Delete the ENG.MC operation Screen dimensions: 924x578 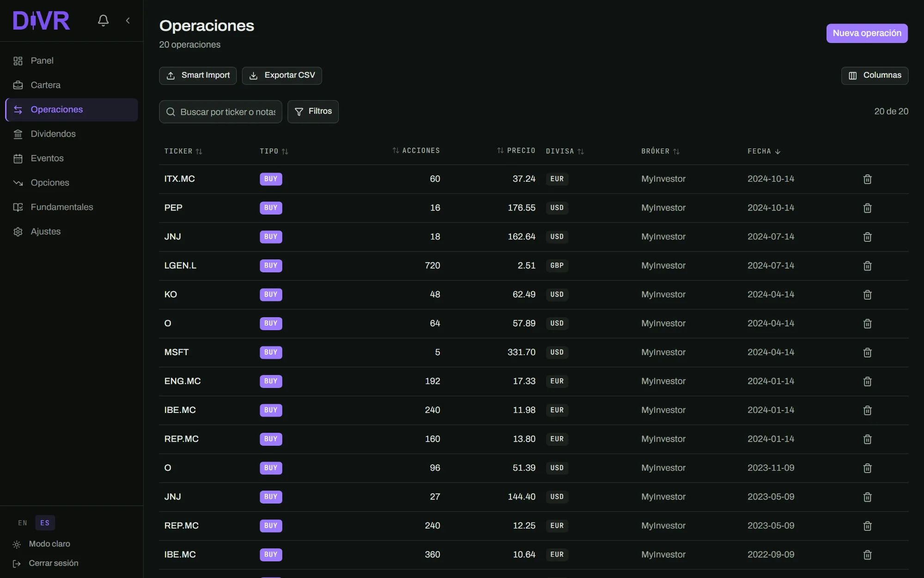[x=867, y=381]
